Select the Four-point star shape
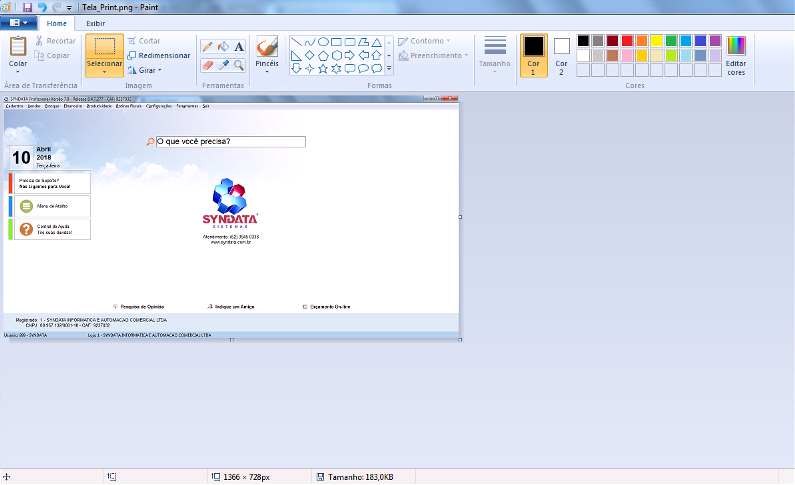This screenshot has width=795, height=485. pyautogui.click(x=310, y=68)
